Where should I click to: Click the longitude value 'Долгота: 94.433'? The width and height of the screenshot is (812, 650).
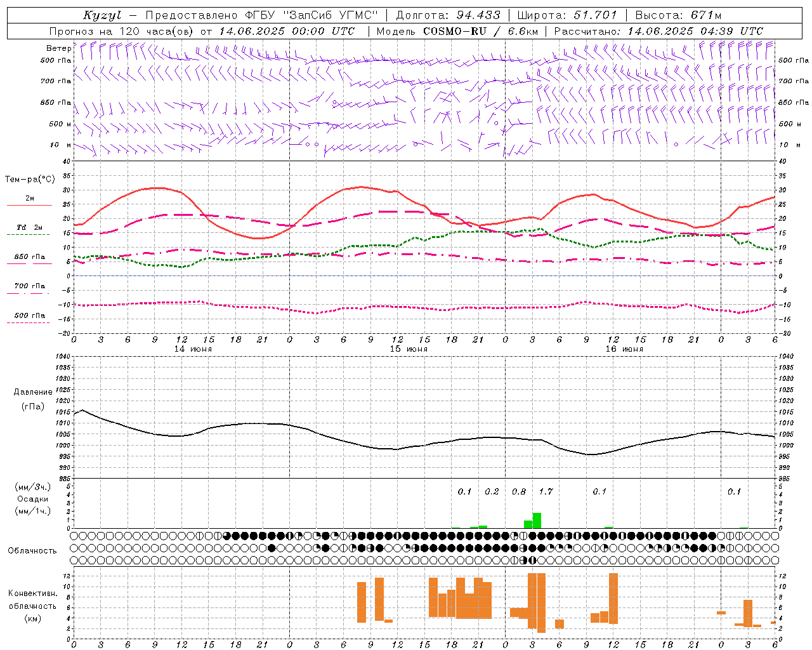[449, 15]
